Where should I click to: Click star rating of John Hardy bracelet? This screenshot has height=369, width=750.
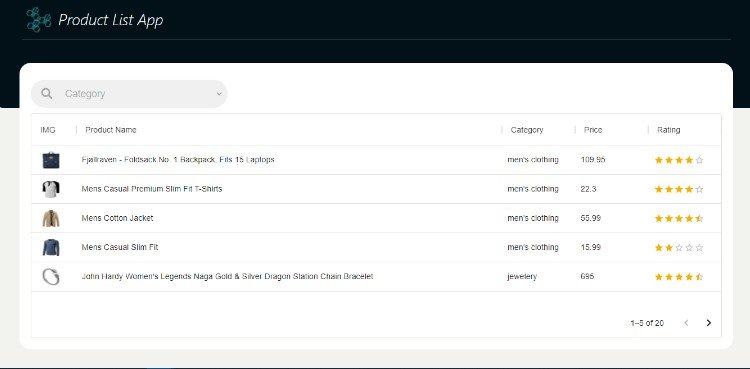click(x=679, y=277)
